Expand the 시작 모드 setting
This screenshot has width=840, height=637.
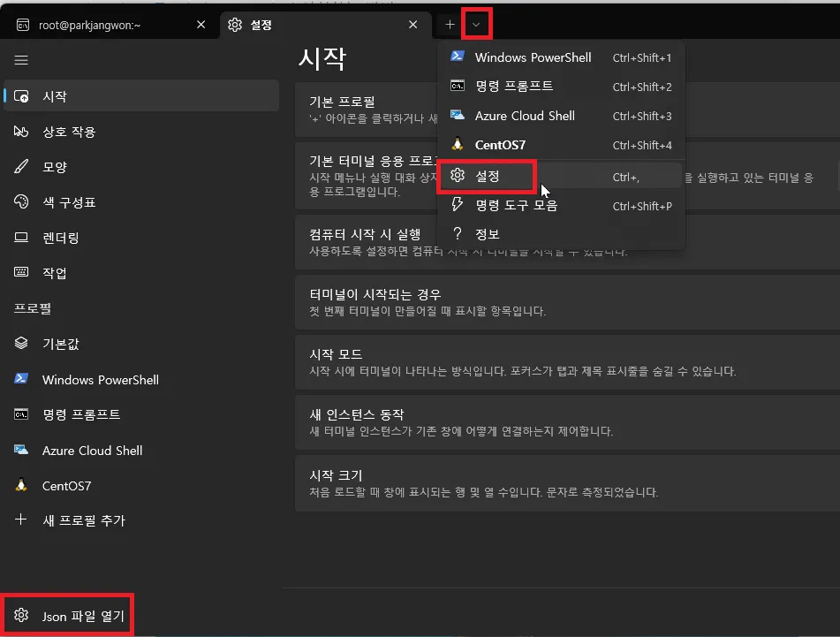point(567,362)
